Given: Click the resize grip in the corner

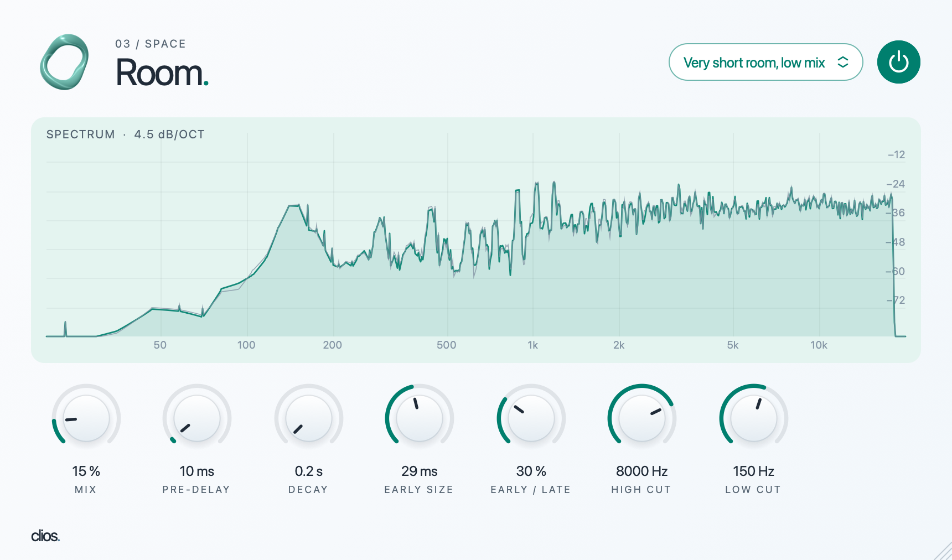Looking at the screenshot, I should 943,551.
